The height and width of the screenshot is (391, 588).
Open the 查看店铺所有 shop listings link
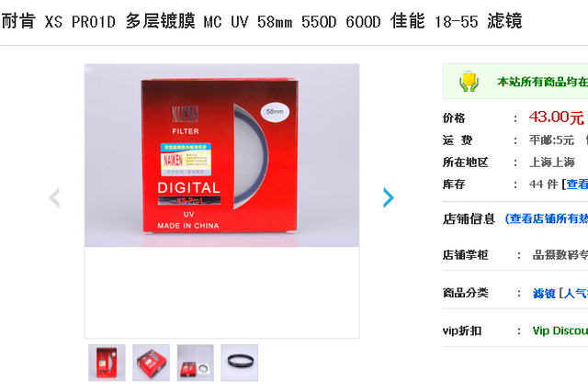tap(547, 218)
